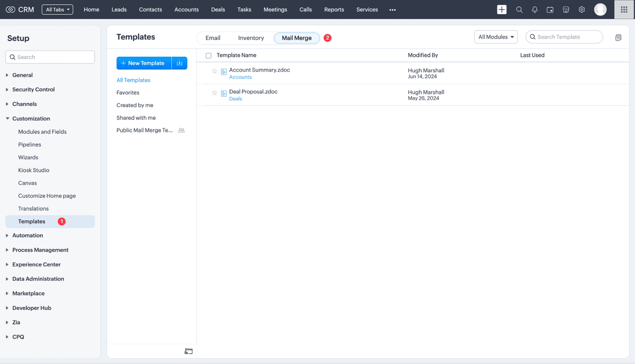The width and height of the screenshot is (635, 364).
Task: Click the New Template button
Action: [144, 63]
